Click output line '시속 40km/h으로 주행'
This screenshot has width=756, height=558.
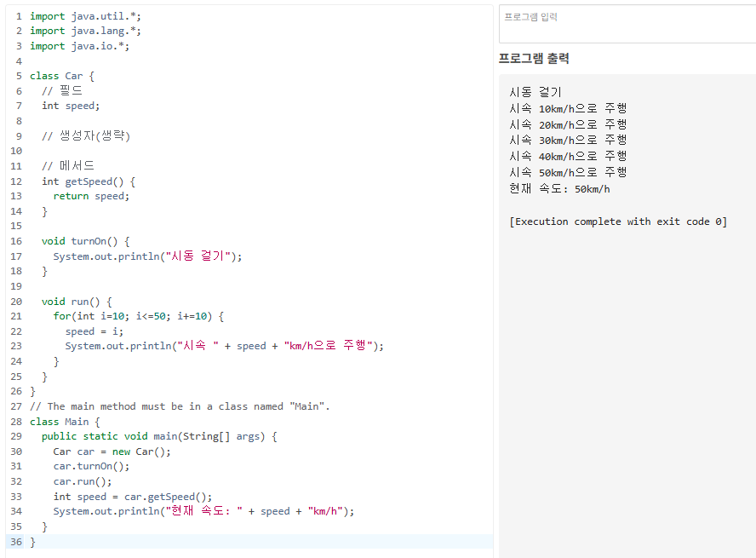click(568, 156)
